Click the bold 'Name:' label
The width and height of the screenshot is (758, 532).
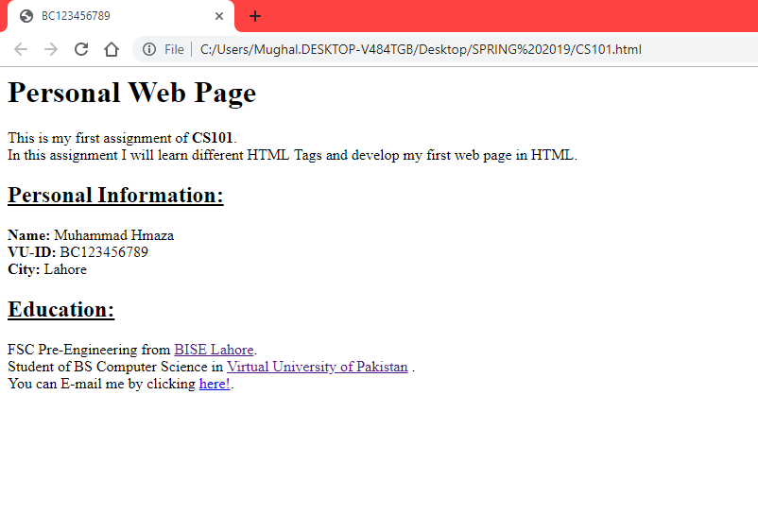tap(29, 235)
